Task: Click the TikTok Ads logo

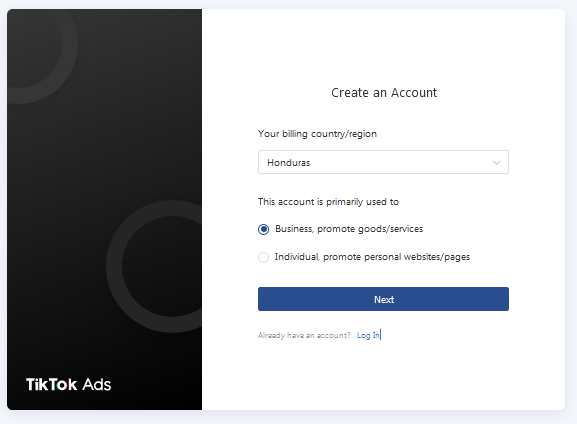Action: pos(68,384)
